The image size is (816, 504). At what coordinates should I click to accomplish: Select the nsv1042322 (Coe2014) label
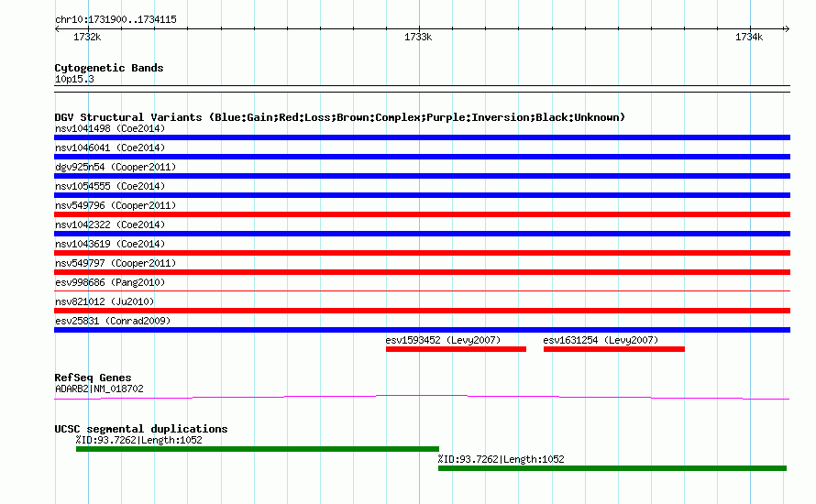click(x=110, y=225)
